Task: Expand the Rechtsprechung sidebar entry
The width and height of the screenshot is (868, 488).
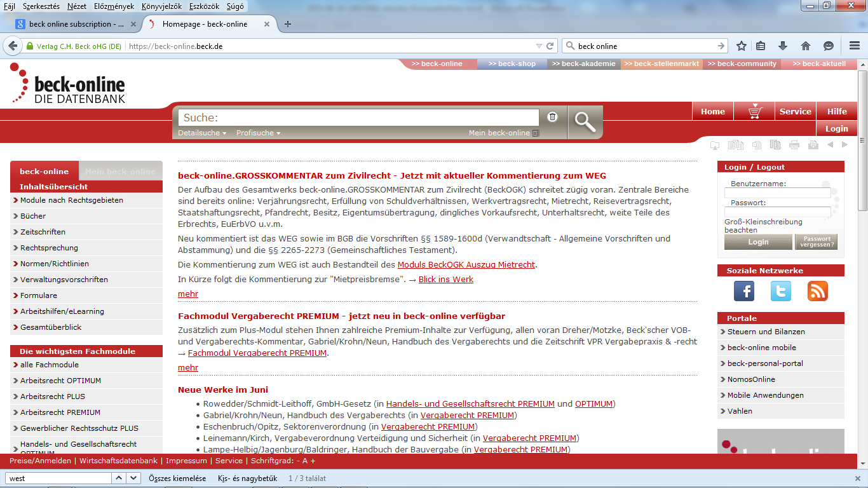Action: coord(86,248)
